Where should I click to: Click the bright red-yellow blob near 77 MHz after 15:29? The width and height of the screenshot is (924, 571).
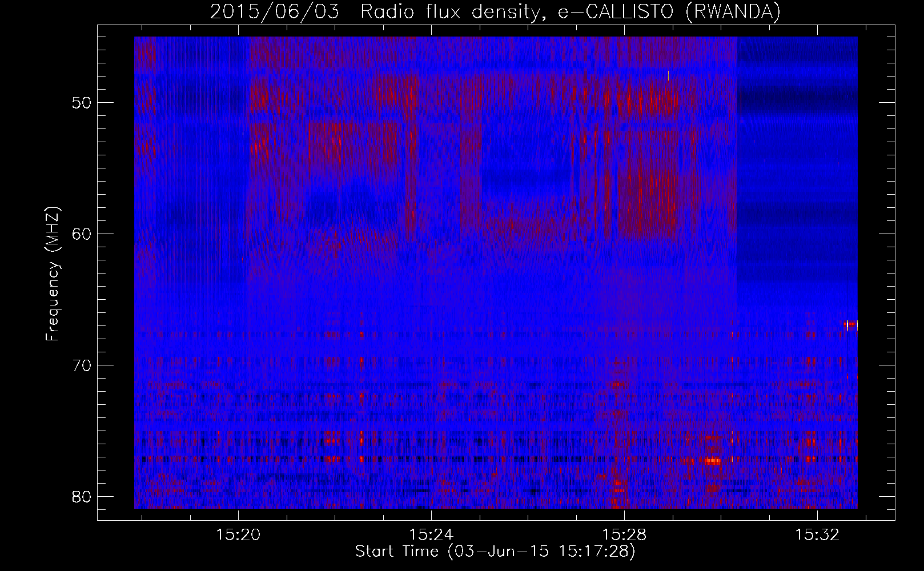tap(712, 460)
